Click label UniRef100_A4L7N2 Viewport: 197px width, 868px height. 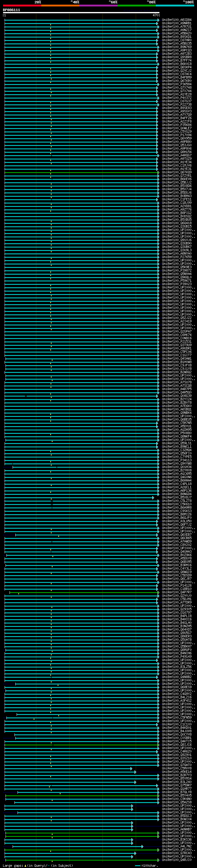pos(177,846)
